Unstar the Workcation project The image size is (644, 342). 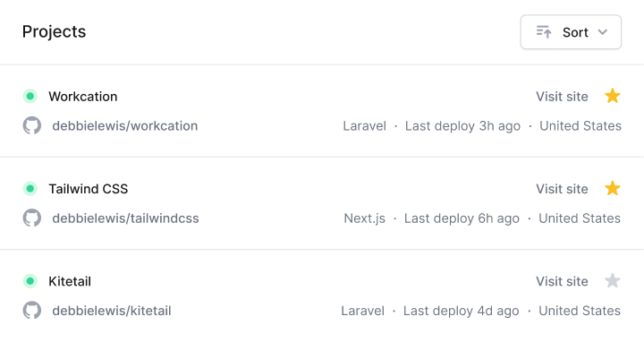pyautogui.click(x=613, y=96)
